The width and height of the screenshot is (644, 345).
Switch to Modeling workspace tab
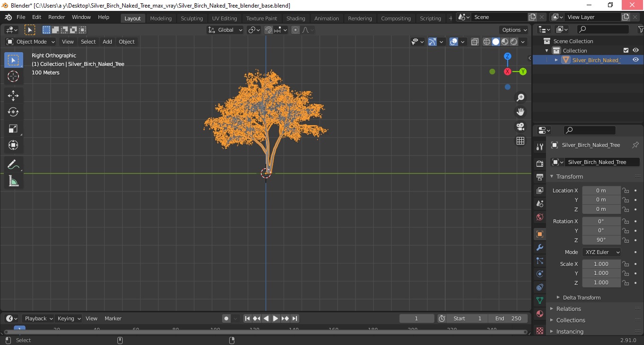[161, 18]
